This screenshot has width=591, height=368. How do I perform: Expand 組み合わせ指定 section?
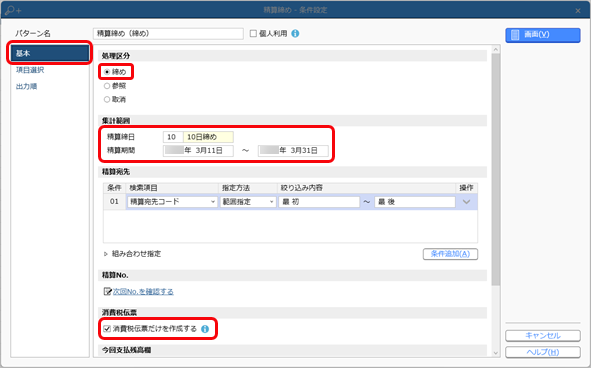(106, 254)
